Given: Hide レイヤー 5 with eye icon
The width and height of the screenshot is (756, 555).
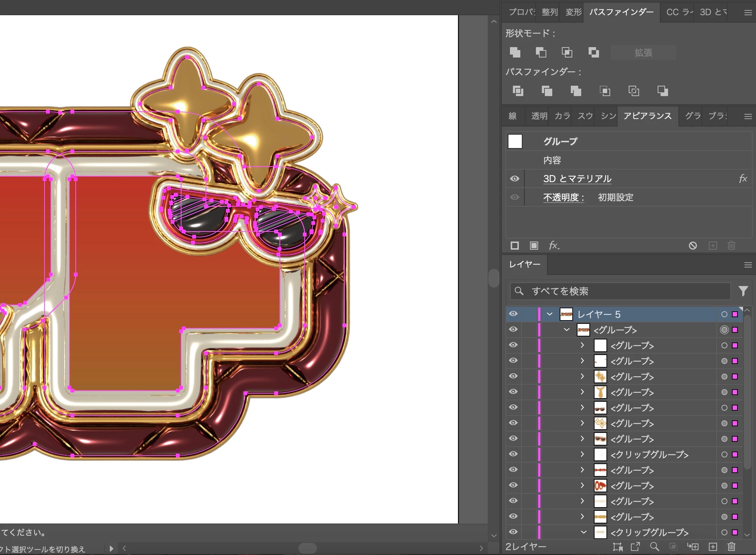Looking at the screenshot, I should pyautogui.click(x=513, y=314).
